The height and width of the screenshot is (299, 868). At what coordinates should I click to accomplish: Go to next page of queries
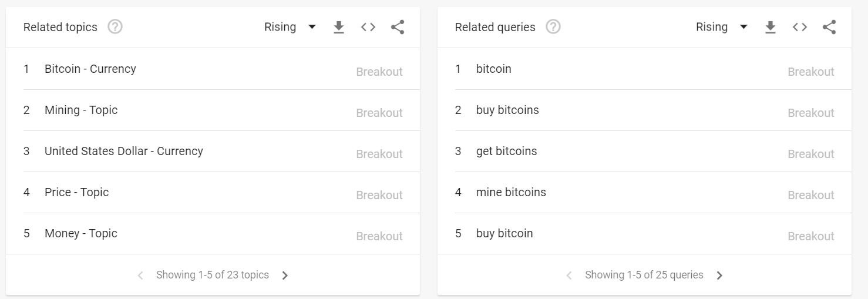pos(720,276)
